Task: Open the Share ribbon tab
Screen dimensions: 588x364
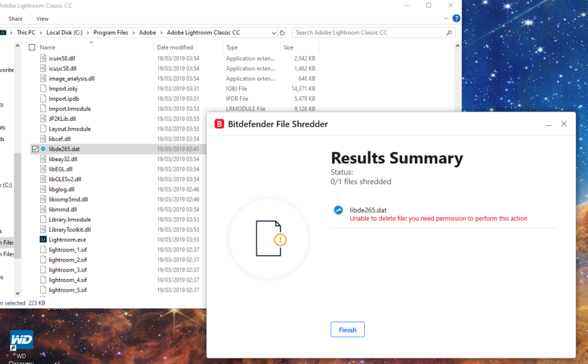Action: tap(15, 18)
